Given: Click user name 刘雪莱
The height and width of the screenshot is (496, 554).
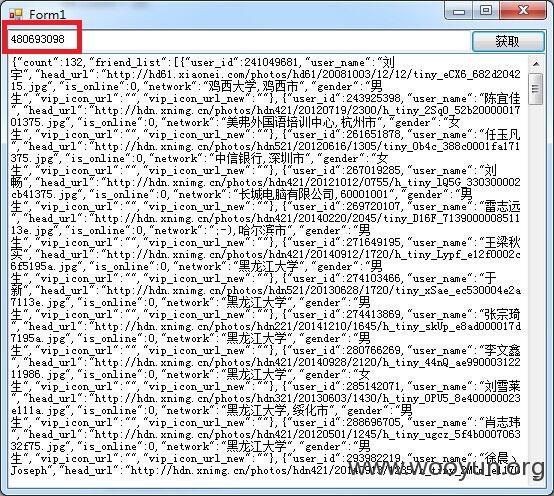Looking at the screenshot, I should (x=502, y=386).
